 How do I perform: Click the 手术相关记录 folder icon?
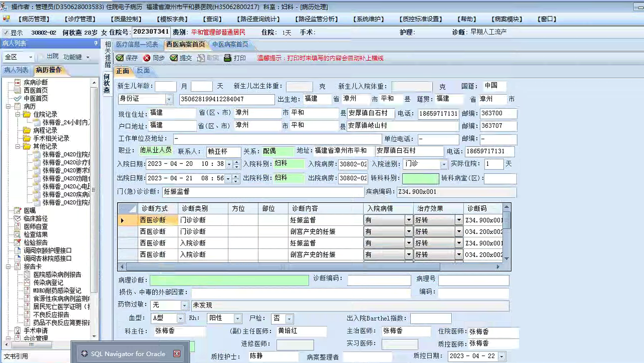(x=27, y=138)
